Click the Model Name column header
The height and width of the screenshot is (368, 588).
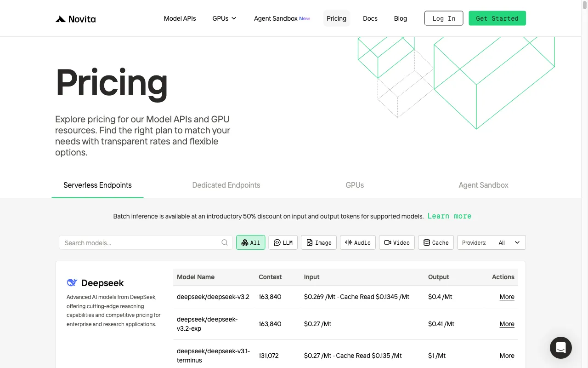(x=196, y=277)
